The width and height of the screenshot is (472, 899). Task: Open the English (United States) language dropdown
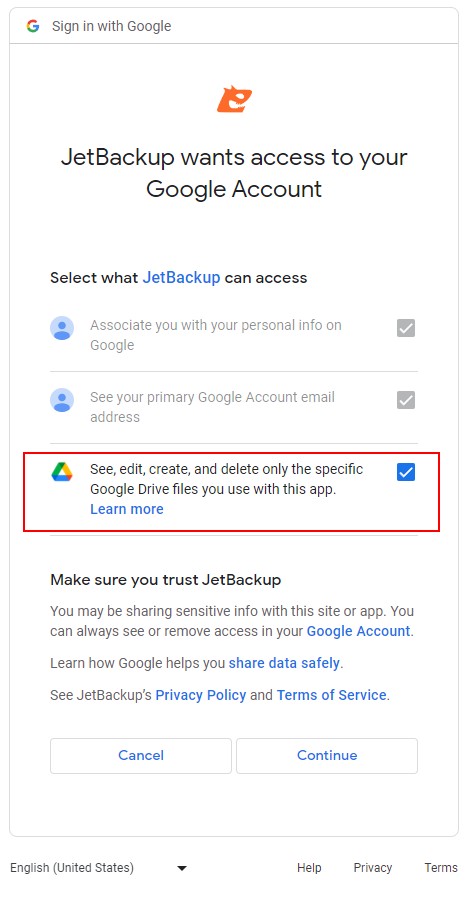[x=99, y=868]
